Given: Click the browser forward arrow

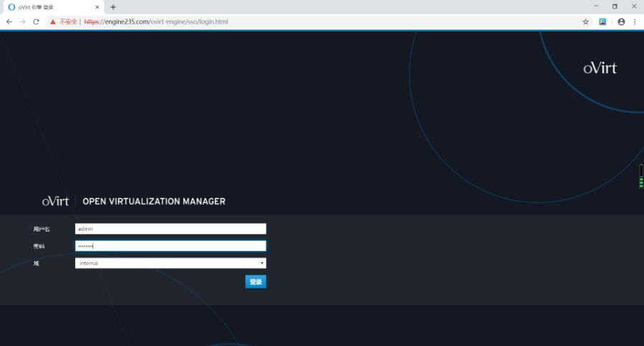Looking at the screenshot, I should tap(23, 21).
